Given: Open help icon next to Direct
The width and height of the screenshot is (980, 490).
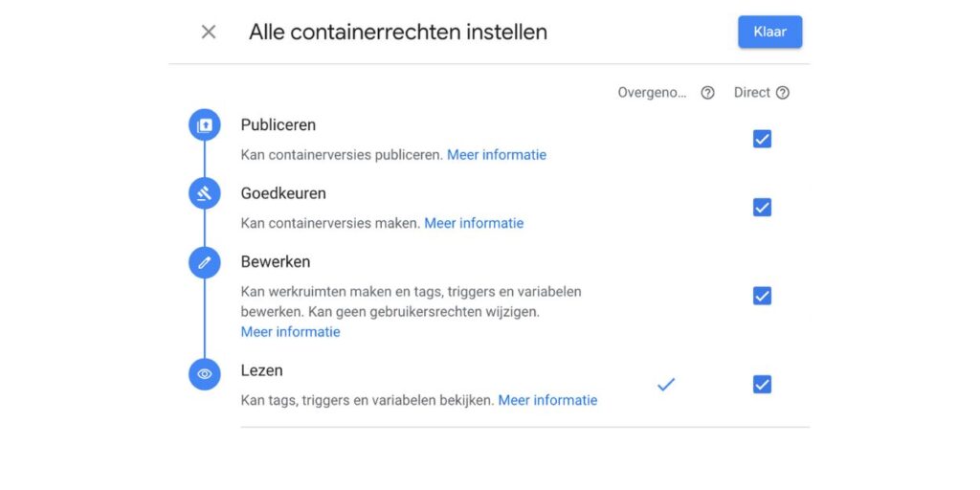Looking at the screenshot, I should [783, 93].
